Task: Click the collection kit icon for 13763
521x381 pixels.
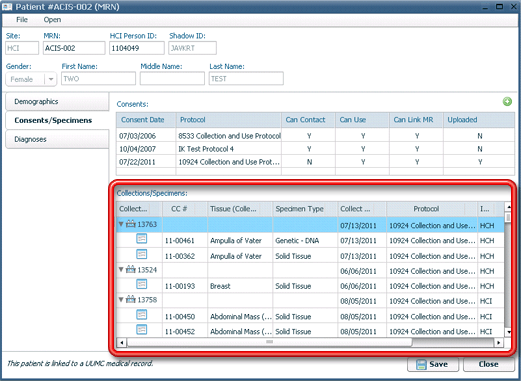Action: pyautogui.click(x=131, y=224)
